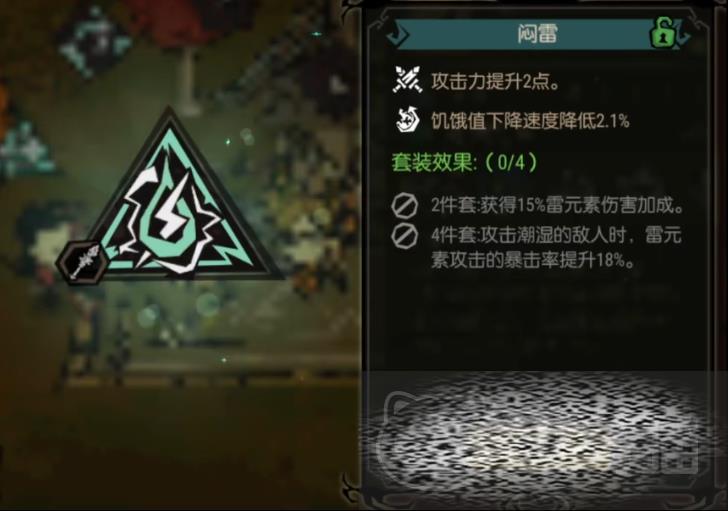Click the left arrow beside the 闷雷 title
This screenshot has width=728, height=511.
396,34
